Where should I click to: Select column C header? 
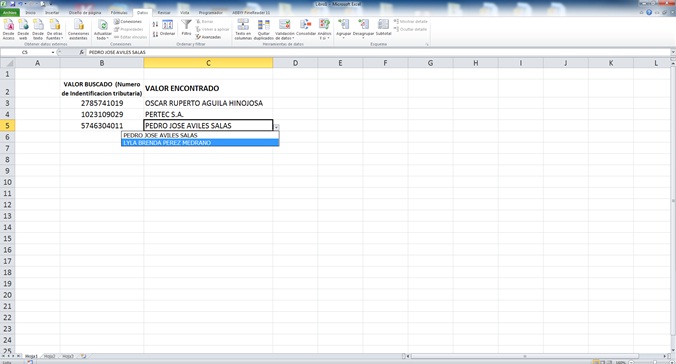tap(208, 63)
